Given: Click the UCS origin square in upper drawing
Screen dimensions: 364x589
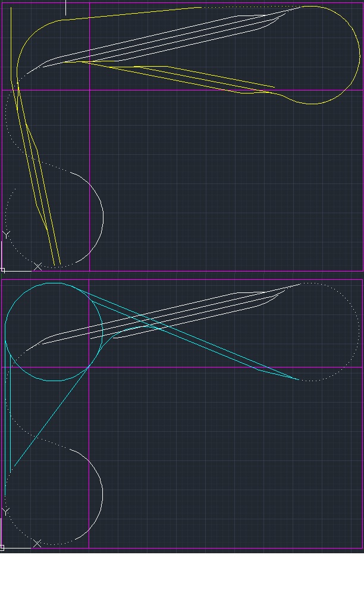Looking at the screenshot, I should coord(2,270).
